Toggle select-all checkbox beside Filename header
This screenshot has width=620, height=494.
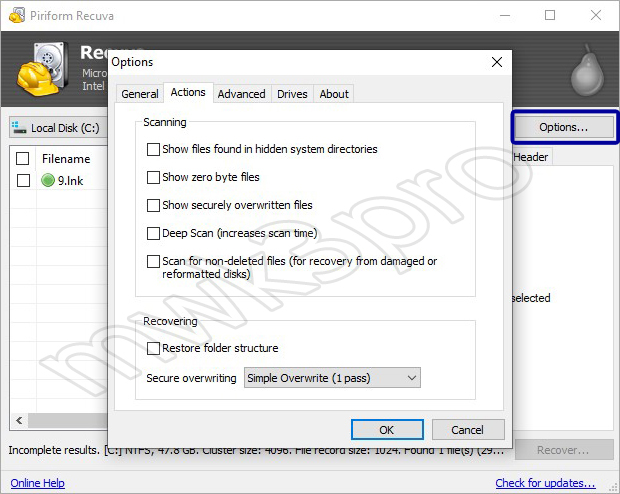point(23,159)
